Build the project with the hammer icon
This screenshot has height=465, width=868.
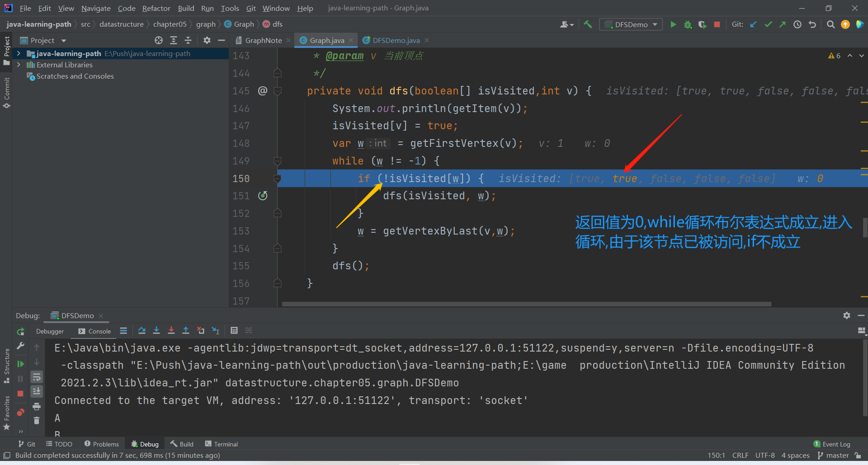pyautogui.click(x=588, y=24)
